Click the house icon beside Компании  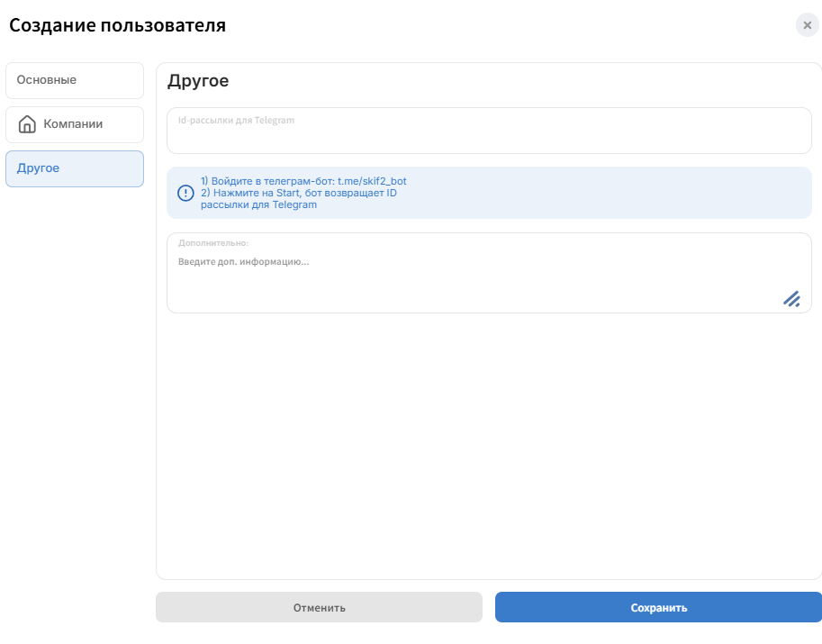click(x=27, y=124)
